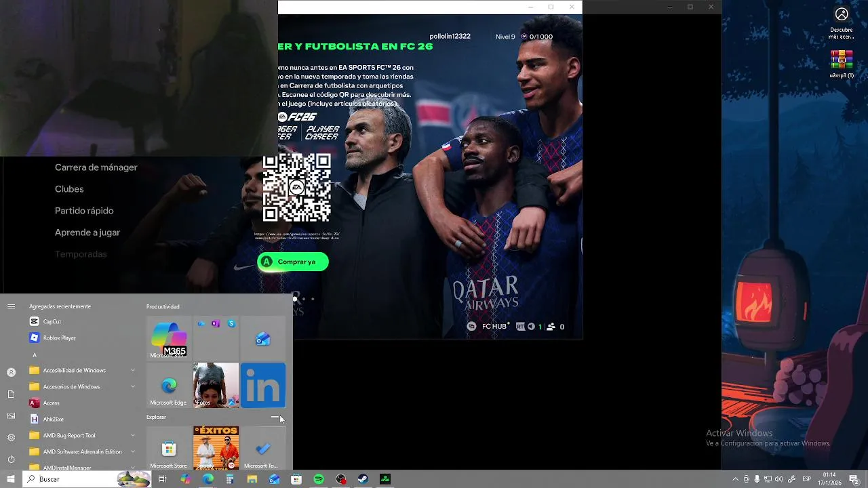Select Partido rápido in the game menu
868x488 pixels.
point(84,211)
